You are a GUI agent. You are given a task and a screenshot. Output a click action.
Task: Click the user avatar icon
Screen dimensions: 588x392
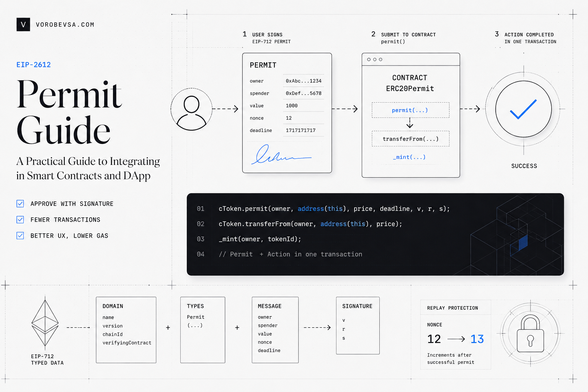coord(191,109)
